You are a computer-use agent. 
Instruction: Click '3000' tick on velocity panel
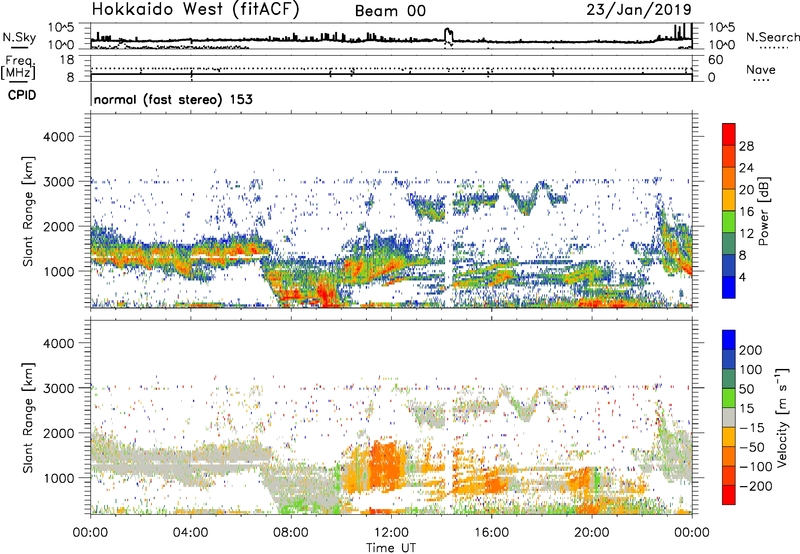pos(58,388)
